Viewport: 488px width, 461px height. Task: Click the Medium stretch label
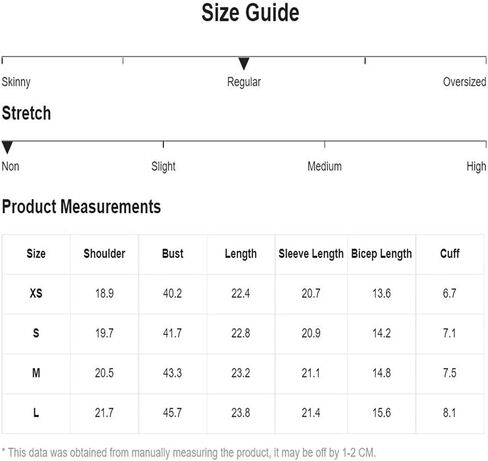[x=324, y=166]
